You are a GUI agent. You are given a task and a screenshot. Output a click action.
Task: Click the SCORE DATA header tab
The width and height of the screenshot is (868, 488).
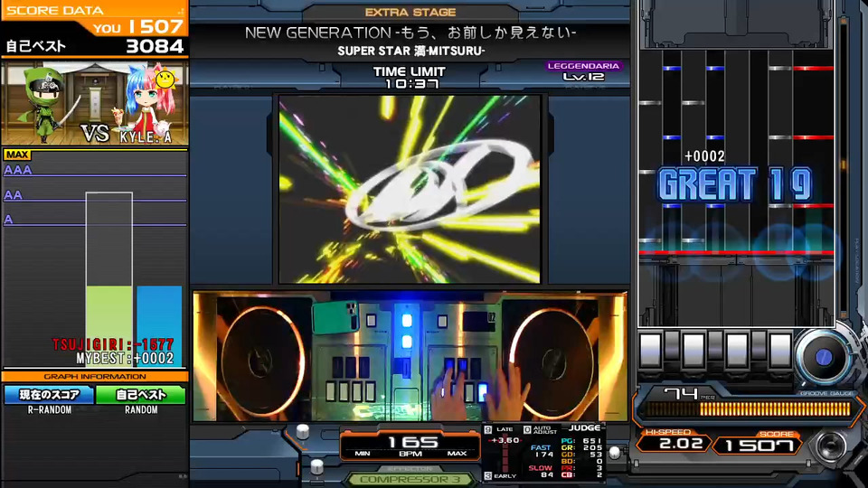(55, 10)
